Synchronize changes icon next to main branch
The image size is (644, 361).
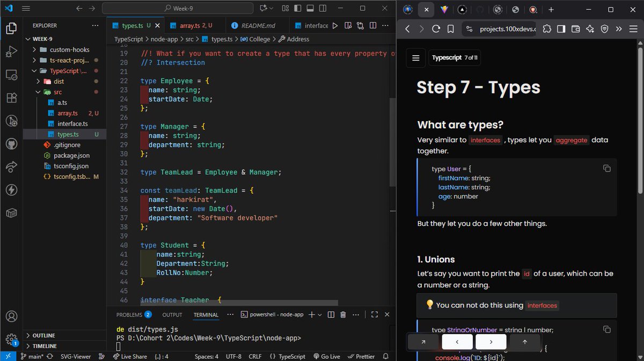[50, 356]
